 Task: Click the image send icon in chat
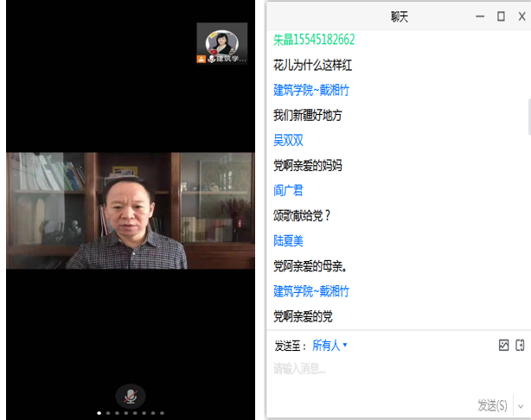(x=504, y=345)
